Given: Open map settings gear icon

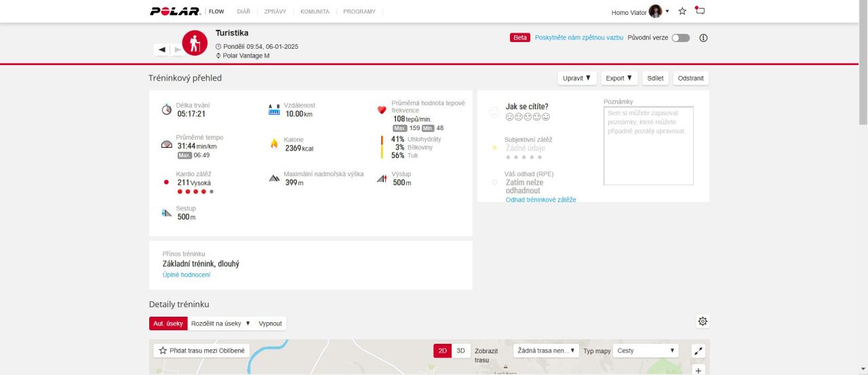Looking at the screenshot, I should (703, 321).
